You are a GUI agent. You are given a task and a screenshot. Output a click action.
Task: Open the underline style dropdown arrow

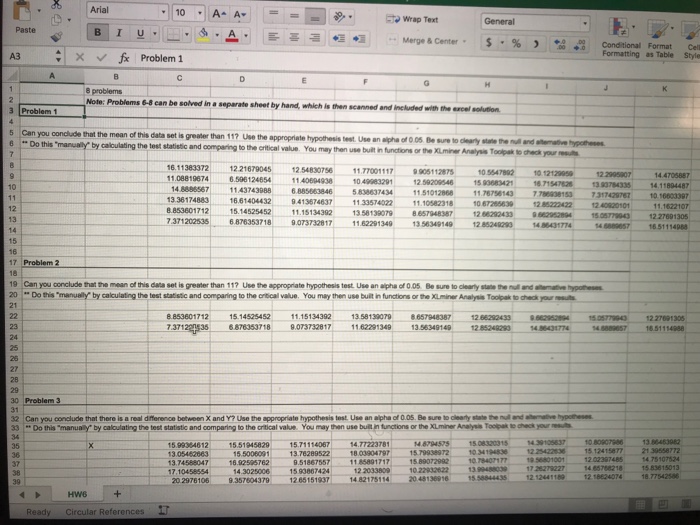pyautogui.click(x=155, y=33)
